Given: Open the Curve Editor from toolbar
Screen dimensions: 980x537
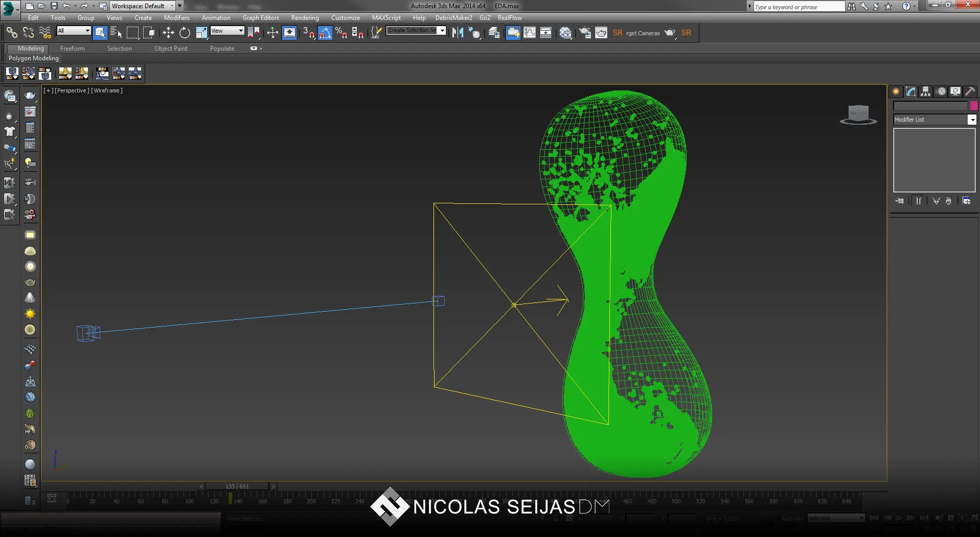Looking at the screenshot, I should pos(530,33).
